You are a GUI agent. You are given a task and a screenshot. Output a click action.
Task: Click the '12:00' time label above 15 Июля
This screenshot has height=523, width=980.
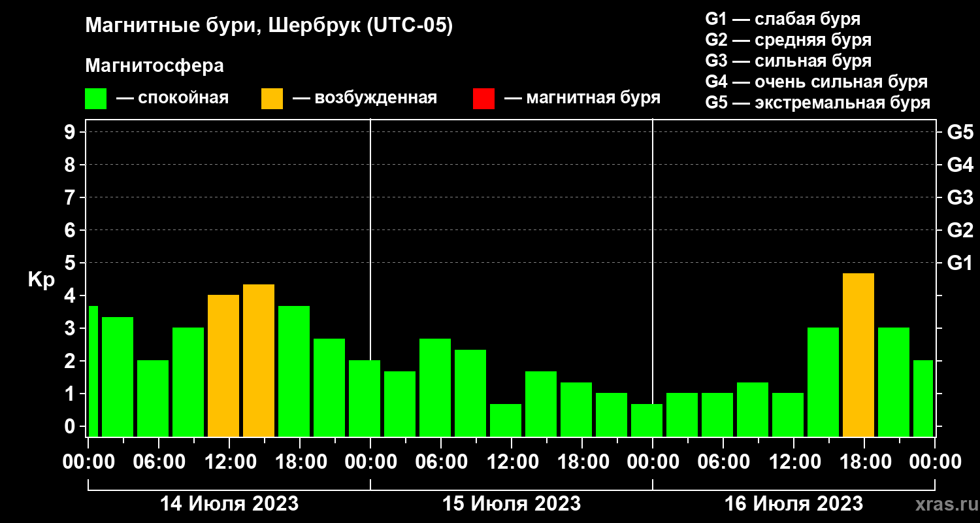click(x=512, y=462)
